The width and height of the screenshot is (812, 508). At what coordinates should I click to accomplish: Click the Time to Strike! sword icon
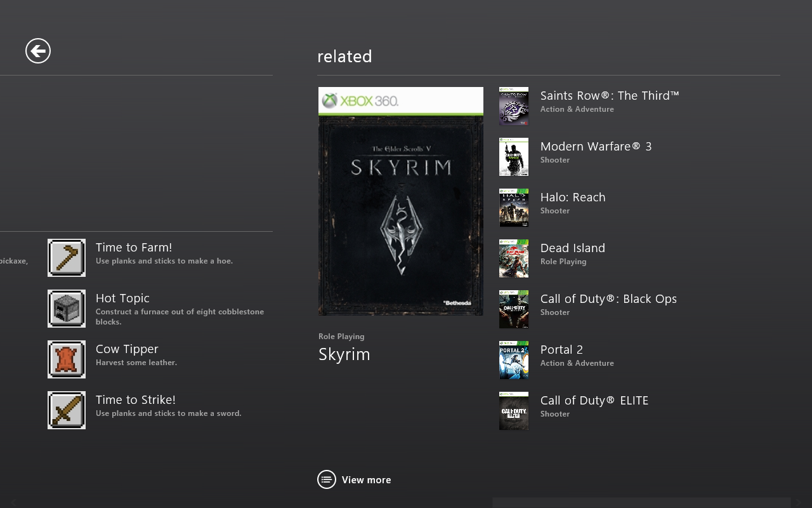[67, 410]
